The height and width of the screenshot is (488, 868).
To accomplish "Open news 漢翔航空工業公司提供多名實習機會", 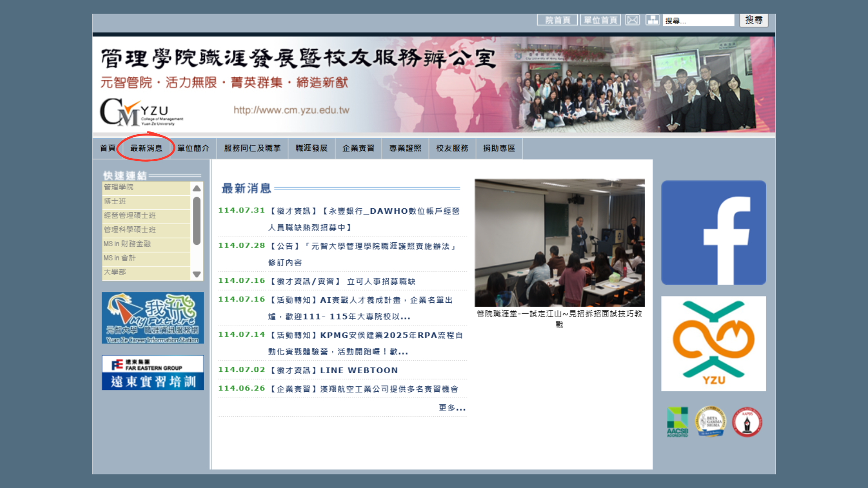I will point(364,389).
